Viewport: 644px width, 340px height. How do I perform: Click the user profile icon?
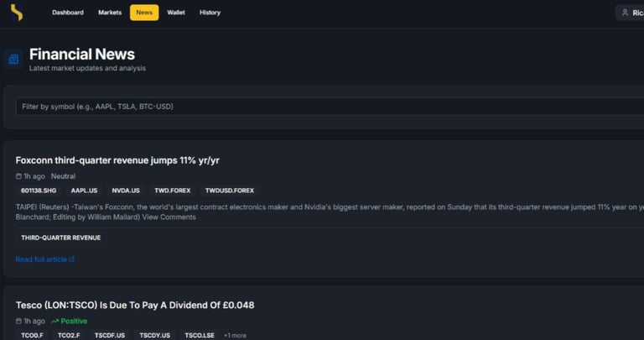[x=625, y=13]
